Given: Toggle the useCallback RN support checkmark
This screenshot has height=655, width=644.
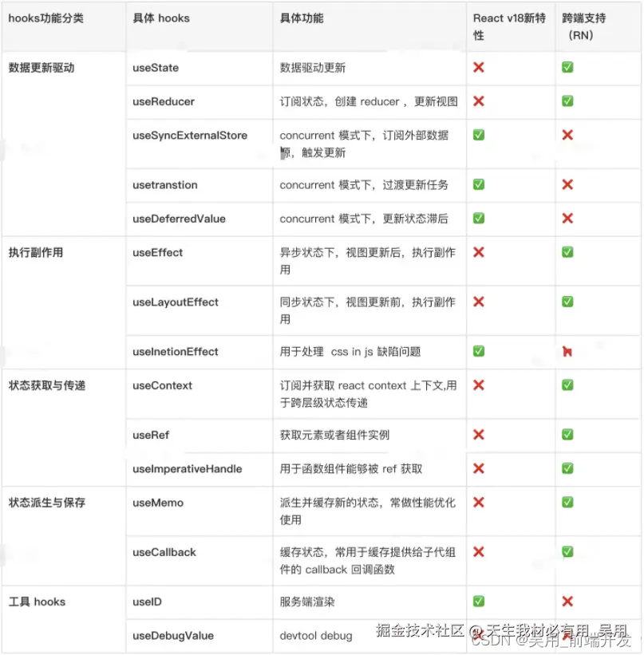Looking at the screenshot, I should (x=567, y=551).
